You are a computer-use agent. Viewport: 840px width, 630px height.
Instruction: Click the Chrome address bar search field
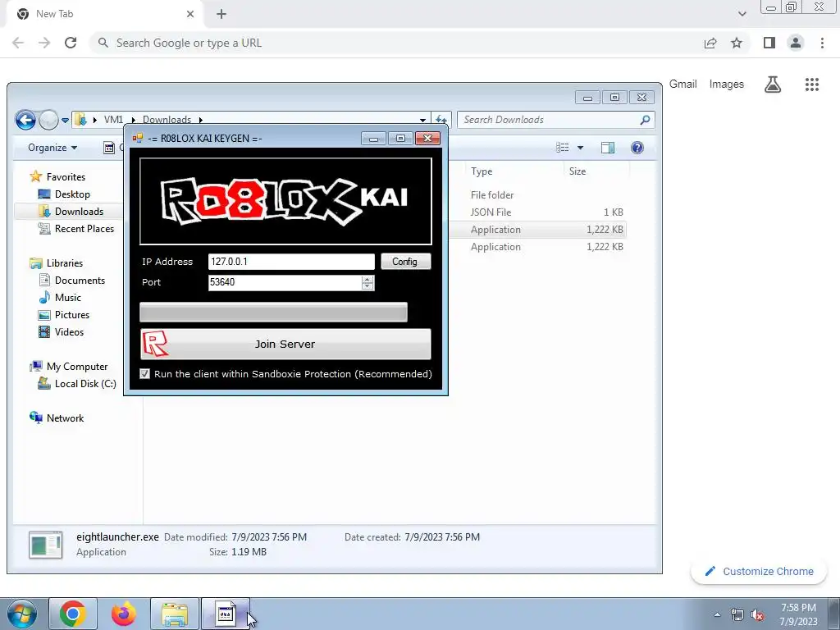(x=396, y=43)
